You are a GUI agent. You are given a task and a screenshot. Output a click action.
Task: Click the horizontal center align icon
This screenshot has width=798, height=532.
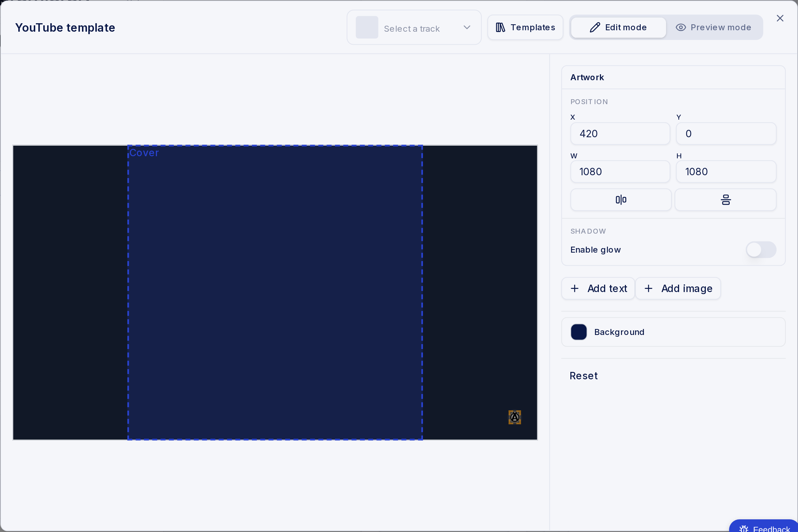coord(621,200)
